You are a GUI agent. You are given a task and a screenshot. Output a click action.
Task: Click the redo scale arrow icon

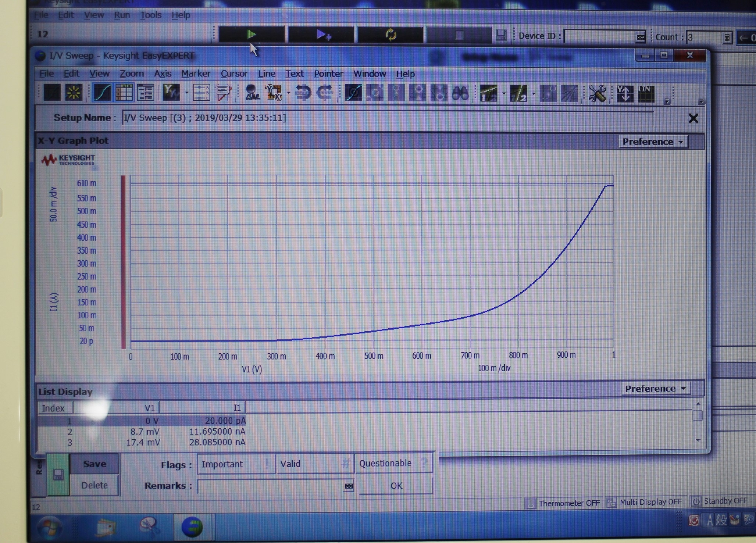pyautogui.click(x=325, y=93)
